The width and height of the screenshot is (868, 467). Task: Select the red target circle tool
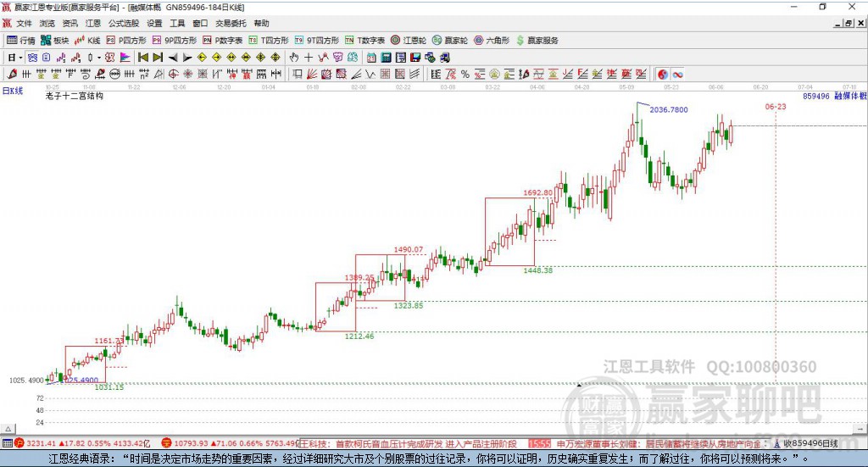point(173,74)
